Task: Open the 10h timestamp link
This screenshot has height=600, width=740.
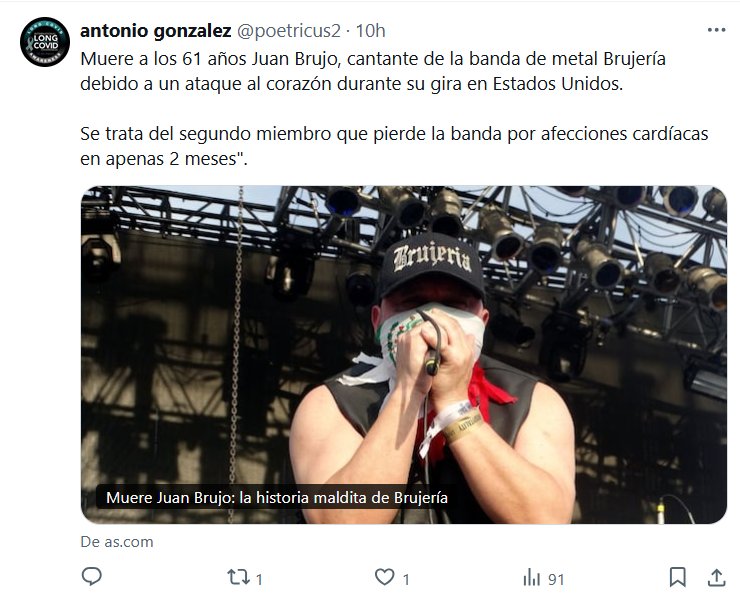Action: coord(370,31)
